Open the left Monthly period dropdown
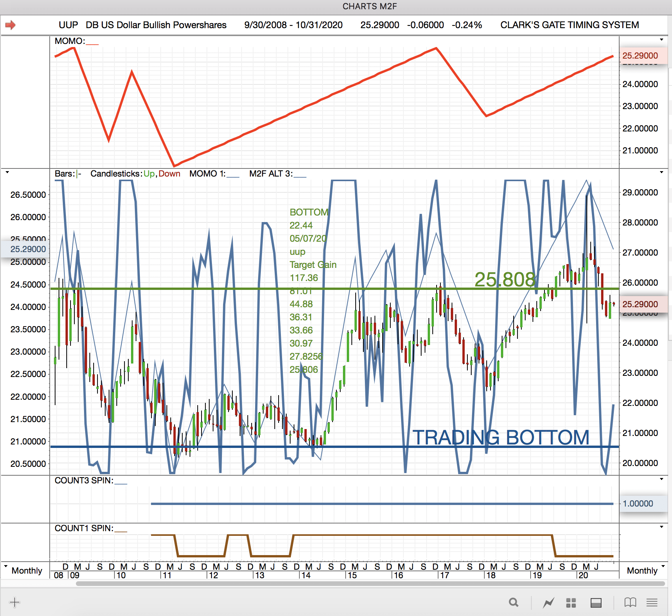The height and width of the screenshot is (616, 672). pos(23,570)
